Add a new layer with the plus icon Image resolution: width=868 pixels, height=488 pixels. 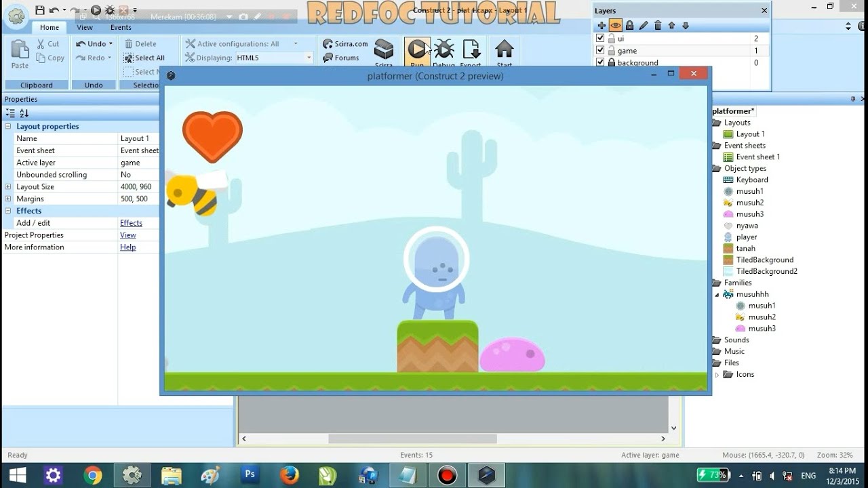(601, 26)
